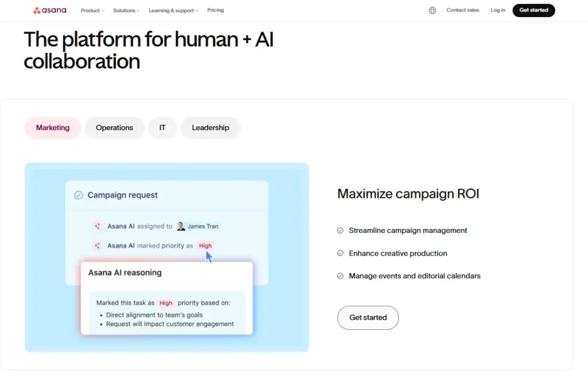Click Get started in the top navigation
This screenshot has width=588, height=386.
533,10
